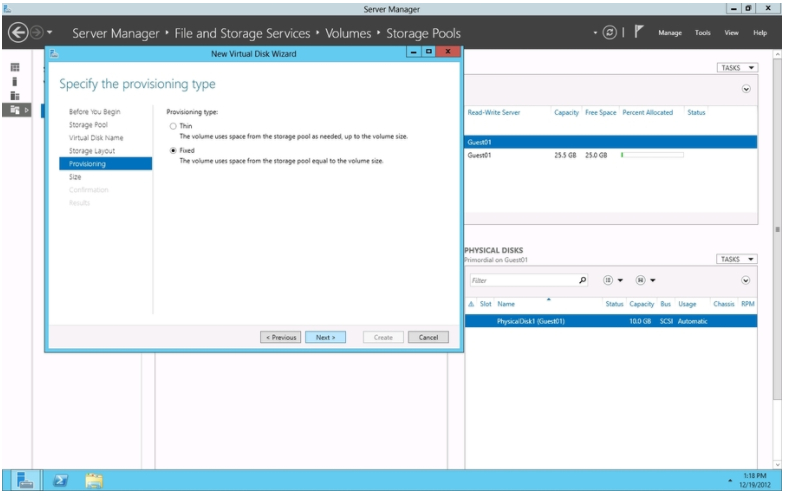Click the Server Manager app icon in title bar
The image size is (785, 496).
[x=8, y=9]
